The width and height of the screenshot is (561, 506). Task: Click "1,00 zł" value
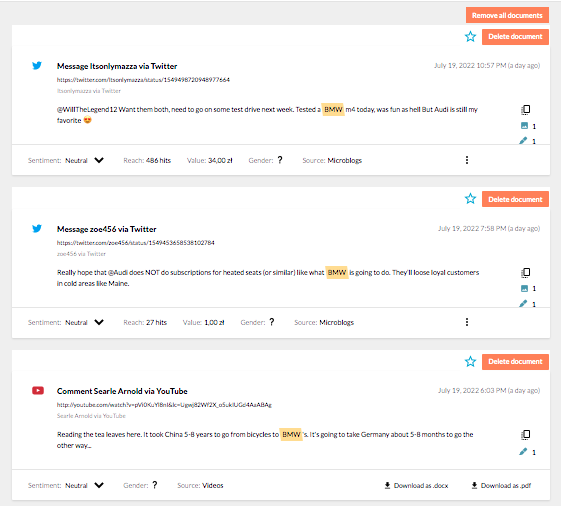[214, 322]
